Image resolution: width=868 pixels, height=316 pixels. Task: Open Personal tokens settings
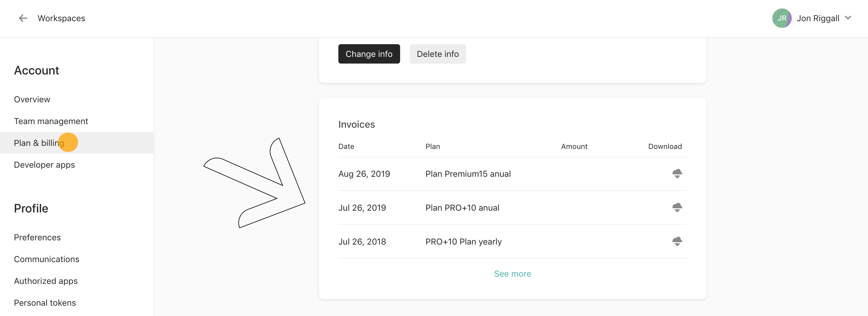pos(44,302)
